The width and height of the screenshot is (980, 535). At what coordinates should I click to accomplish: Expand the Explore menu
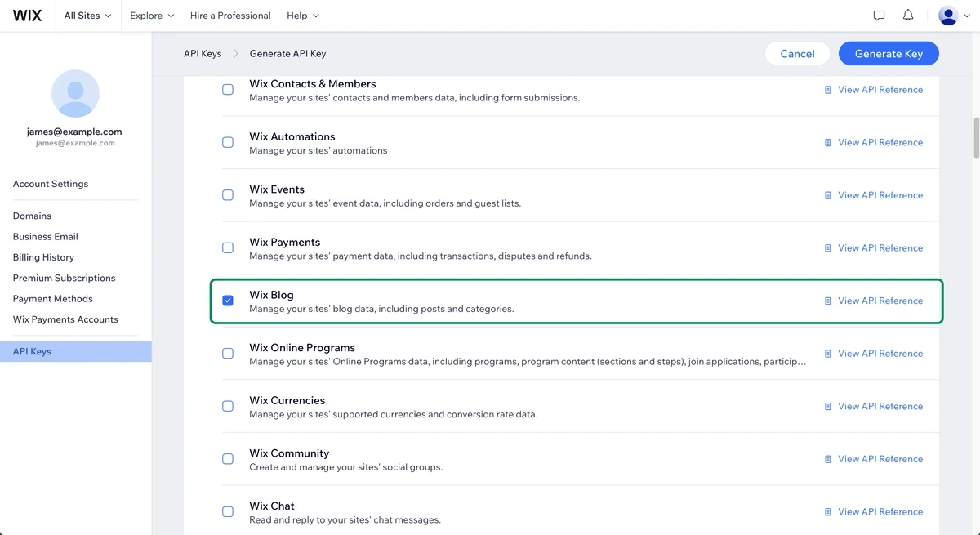click(152, 16)
